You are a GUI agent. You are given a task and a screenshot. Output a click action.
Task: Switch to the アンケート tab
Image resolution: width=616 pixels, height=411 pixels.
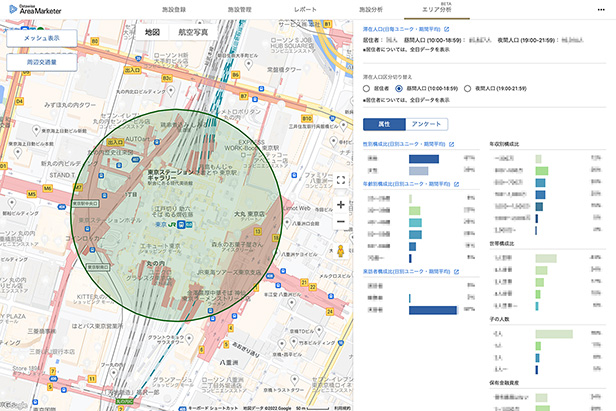(x=426, y=124)
